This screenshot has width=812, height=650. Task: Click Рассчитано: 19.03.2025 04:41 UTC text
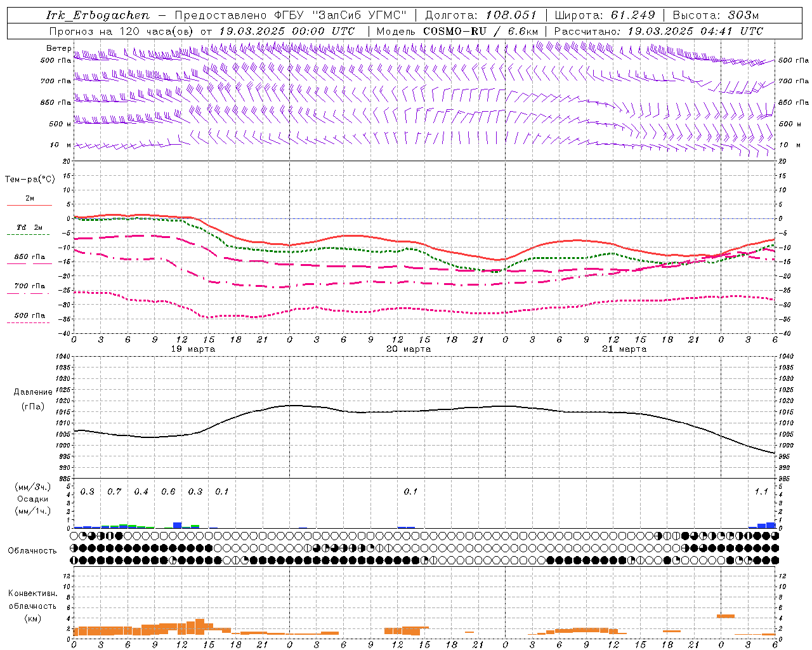point(658,31)
